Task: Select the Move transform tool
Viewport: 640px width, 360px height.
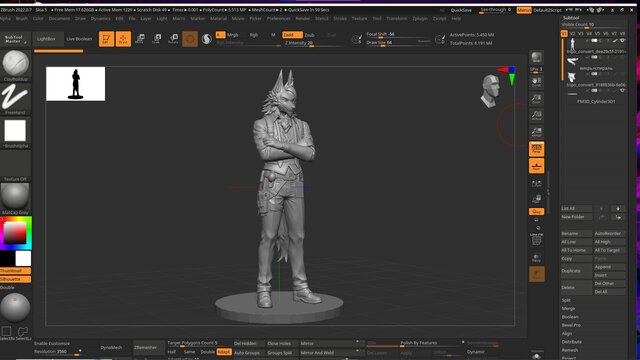Action: click(x=140, y=39)
